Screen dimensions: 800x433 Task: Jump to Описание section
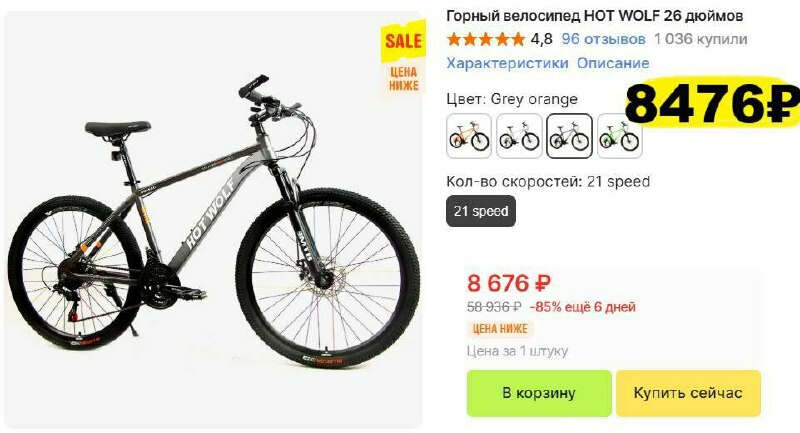(x=613, y=63)
